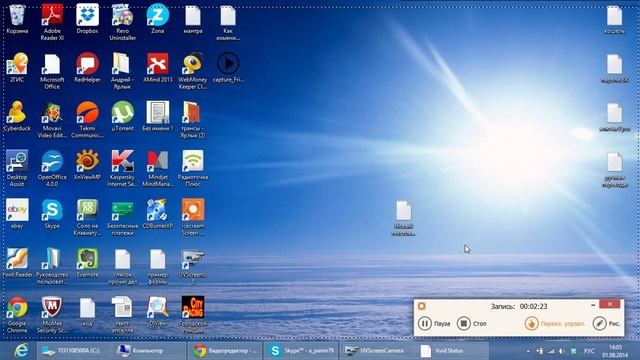This screenshot has height=360, width=640.
Task: Select the Evernote desktop icon
Action: [87, 263]
